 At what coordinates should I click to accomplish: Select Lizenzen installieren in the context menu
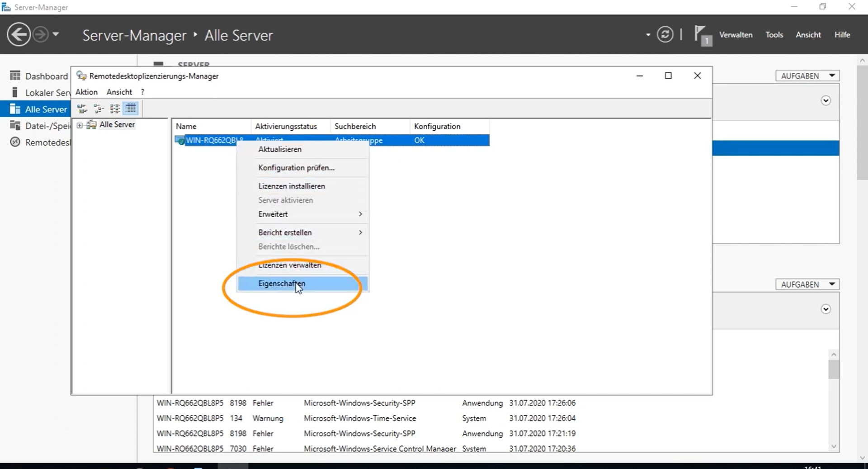coord(292,186)
